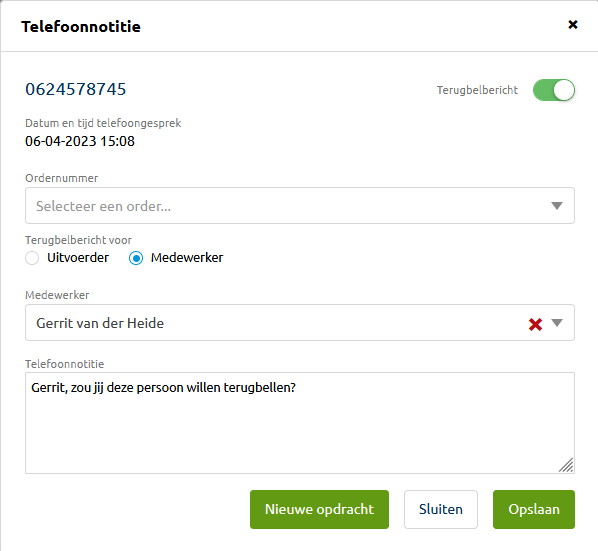Create a new job via Nieuwe opdracht
598x551 pixels.
(x=319, y=509)
